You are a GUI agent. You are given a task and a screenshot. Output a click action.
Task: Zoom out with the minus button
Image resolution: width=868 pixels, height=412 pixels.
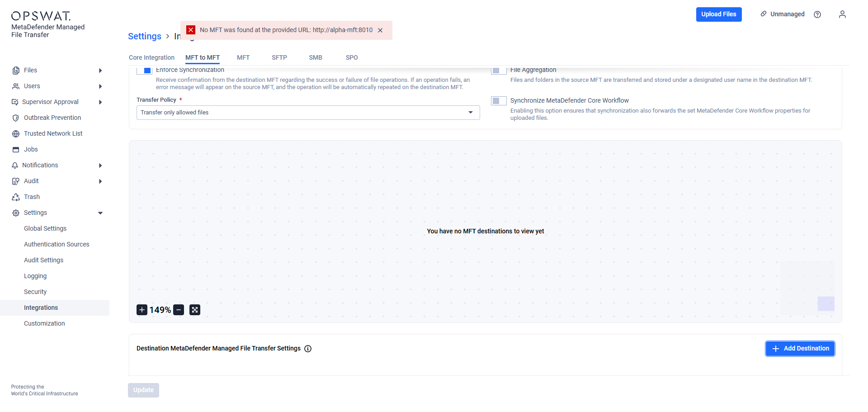179,310
